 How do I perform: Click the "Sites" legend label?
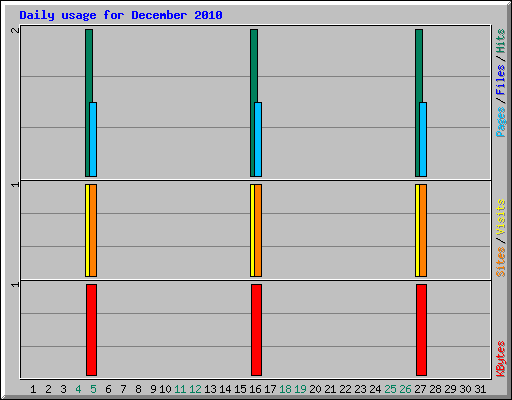pos(501,262)
